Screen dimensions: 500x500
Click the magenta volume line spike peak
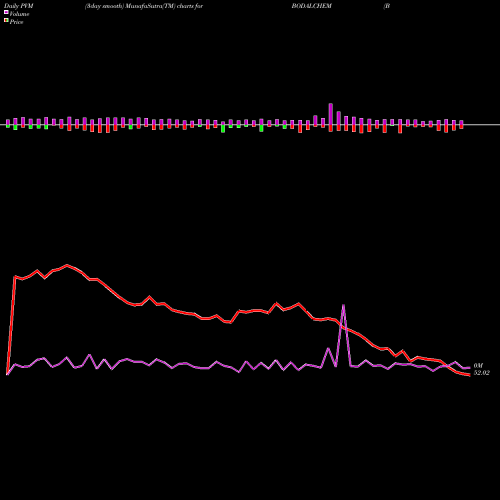click(x=343, y=305)
